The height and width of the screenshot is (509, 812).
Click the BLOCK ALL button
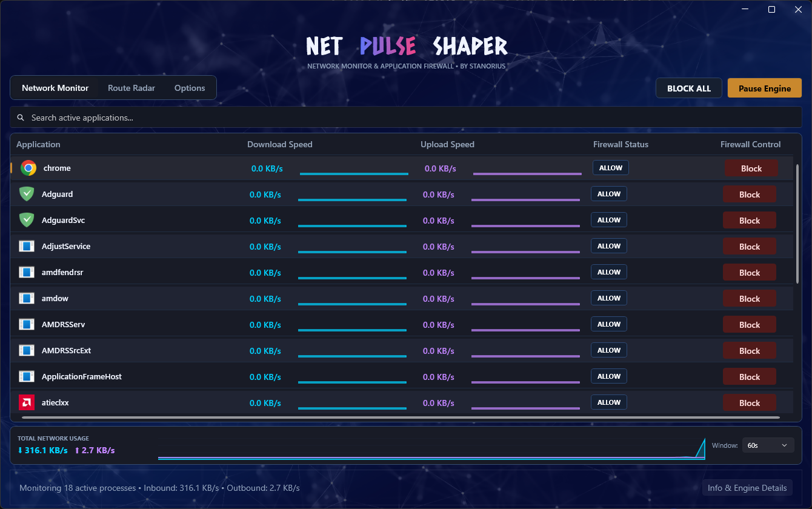(689, 88)
